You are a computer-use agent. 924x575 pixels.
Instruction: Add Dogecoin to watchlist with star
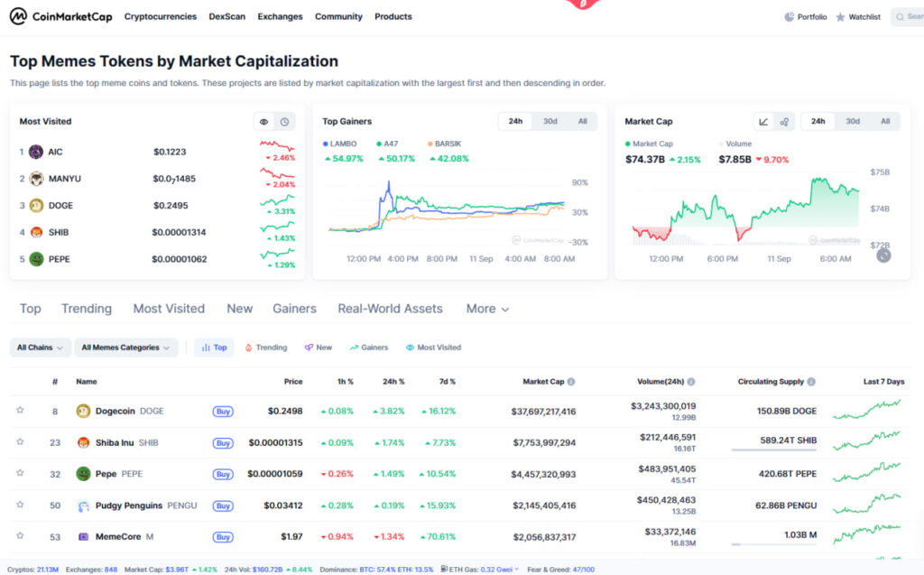pos(20,411)
